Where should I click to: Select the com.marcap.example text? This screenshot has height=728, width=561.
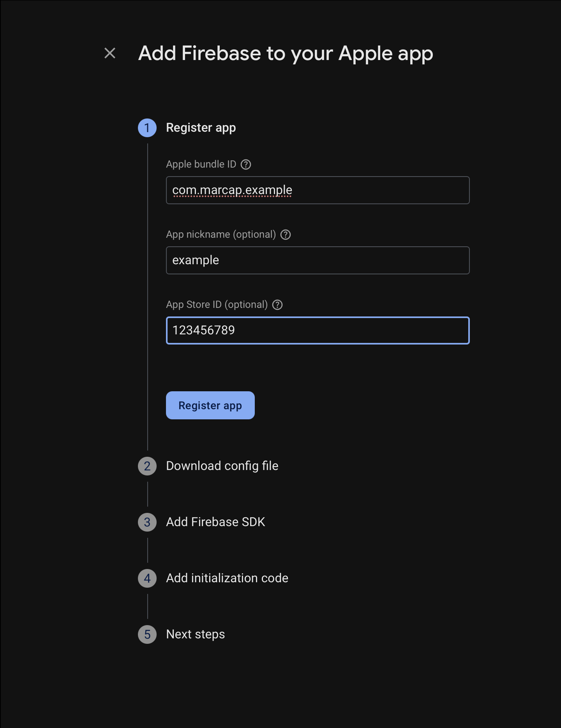point(233,190)
